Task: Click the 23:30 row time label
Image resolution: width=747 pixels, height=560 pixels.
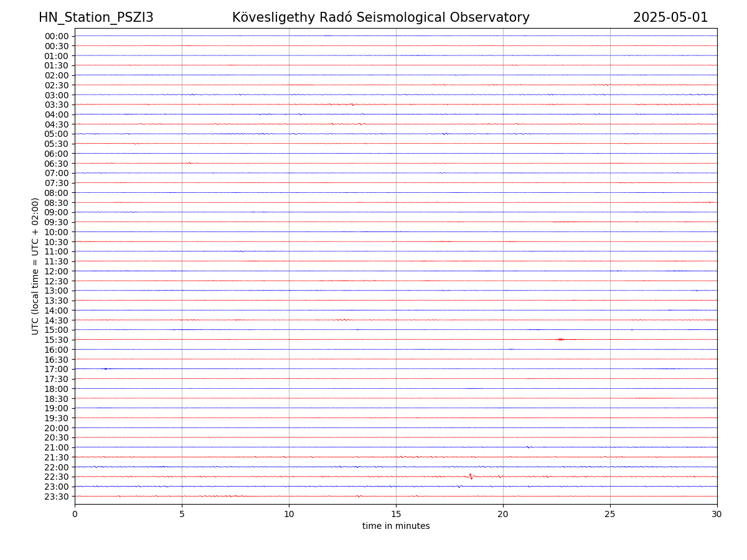Action: (x=56, y=497)
